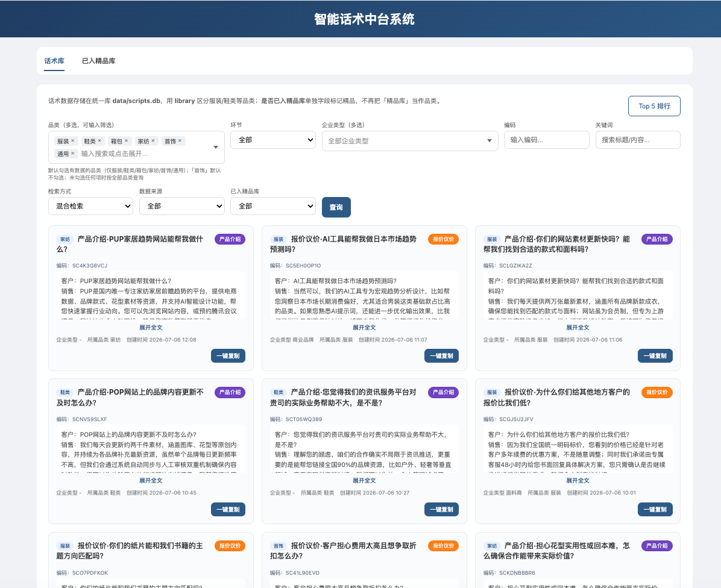Click the 服装 tag on AI工具日本市场 card

(279, 239)
